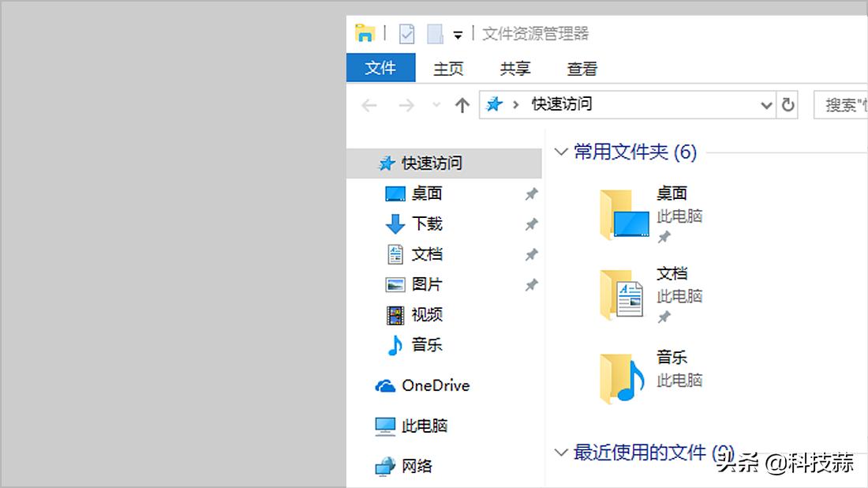Open the 音乐 folder thumbnail in main pane
Screen dimensions: 868x488
coord(621,377)
